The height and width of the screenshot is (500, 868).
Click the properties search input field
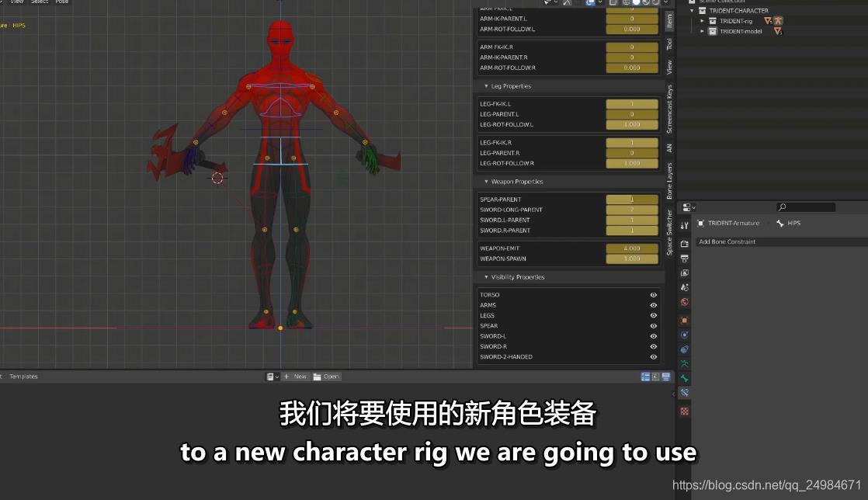(805, 207)
